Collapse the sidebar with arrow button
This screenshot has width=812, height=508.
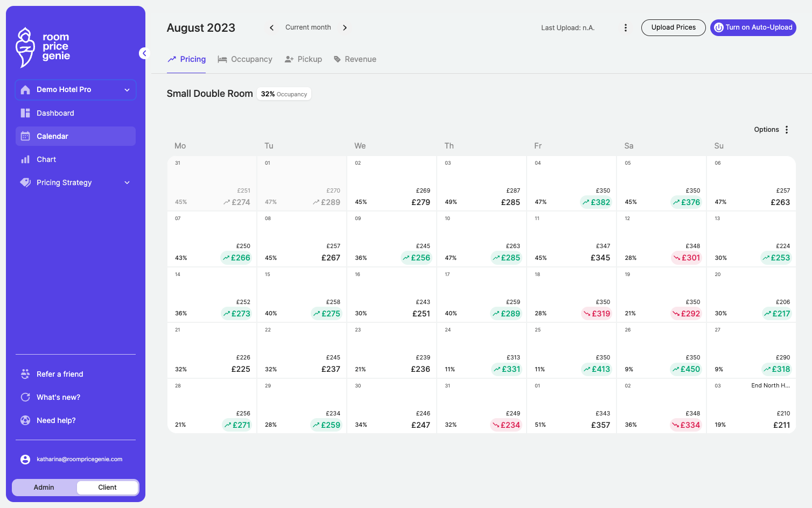click(144, 53)
